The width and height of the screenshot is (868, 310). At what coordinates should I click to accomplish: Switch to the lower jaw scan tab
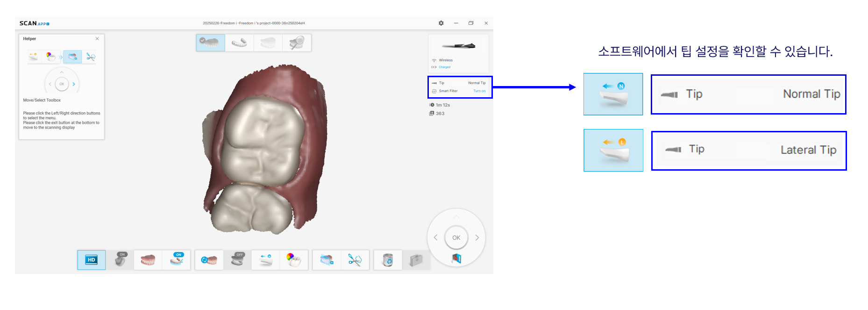click(239, 43)
